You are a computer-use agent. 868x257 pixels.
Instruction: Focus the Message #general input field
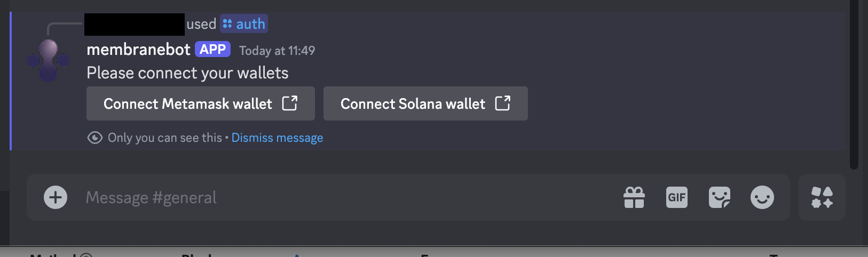coord(347,197)
